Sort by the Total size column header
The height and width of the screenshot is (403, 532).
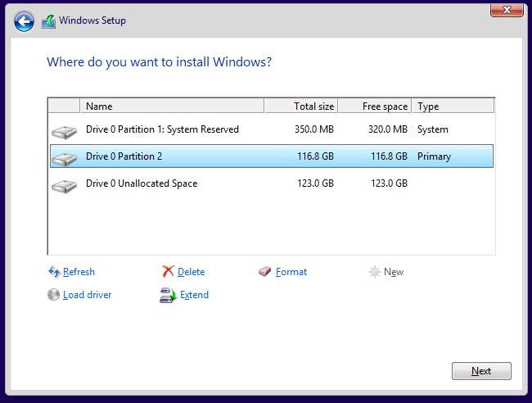pos(300,106)
